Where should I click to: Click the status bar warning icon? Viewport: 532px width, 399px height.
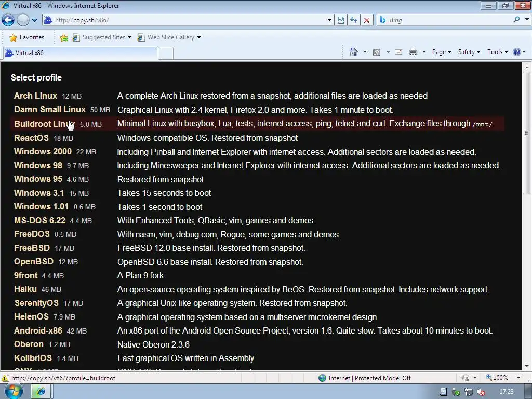click(x=5, y=378)
